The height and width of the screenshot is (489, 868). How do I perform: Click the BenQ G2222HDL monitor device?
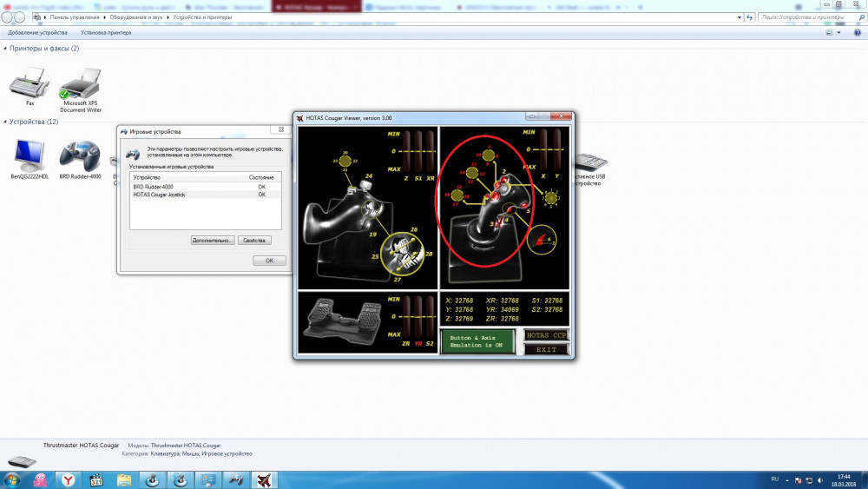[29, 156]
